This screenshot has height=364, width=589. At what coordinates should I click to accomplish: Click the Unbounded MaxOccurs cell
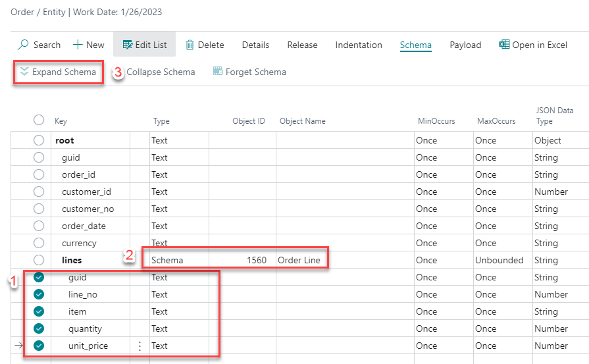(x=503, y=260)
